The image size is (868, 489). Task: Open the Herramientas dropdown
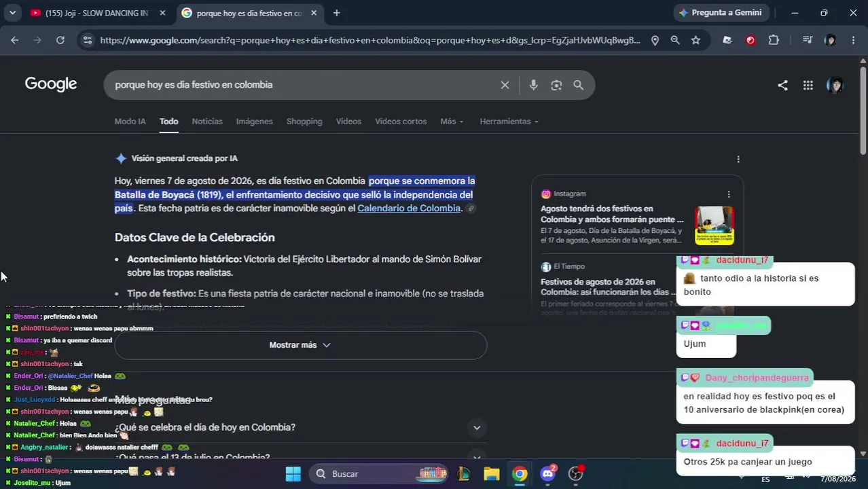[x=509, y=121]
